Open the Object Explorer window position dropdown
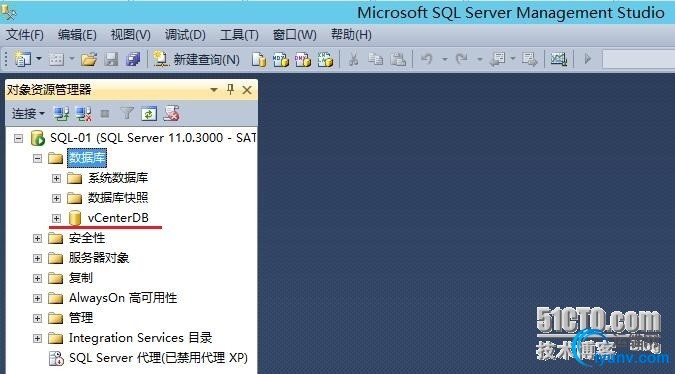The width and height of the screenshot is (675, 374). coord(214,90)
